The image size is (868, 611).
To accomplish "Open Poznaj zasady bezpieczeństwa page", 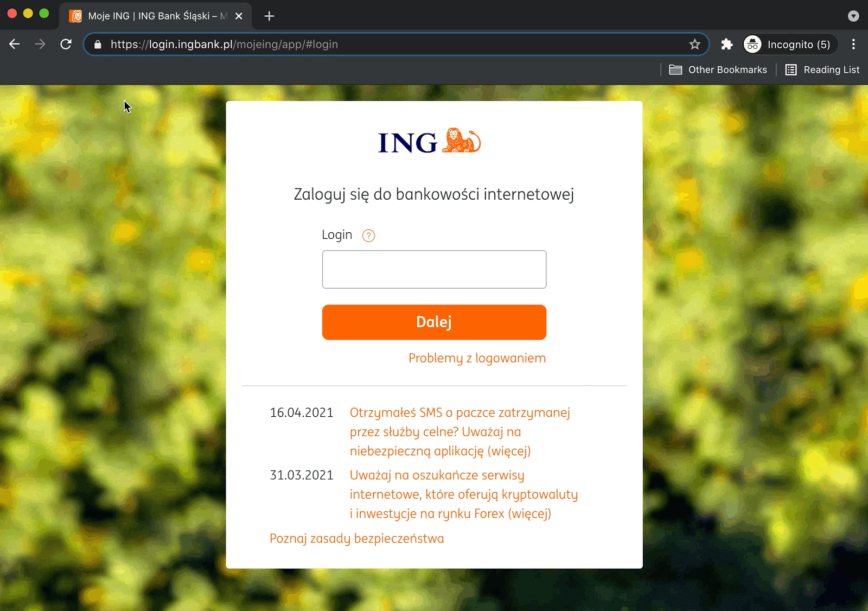I will pyautogui.click(x=356, y=538).
